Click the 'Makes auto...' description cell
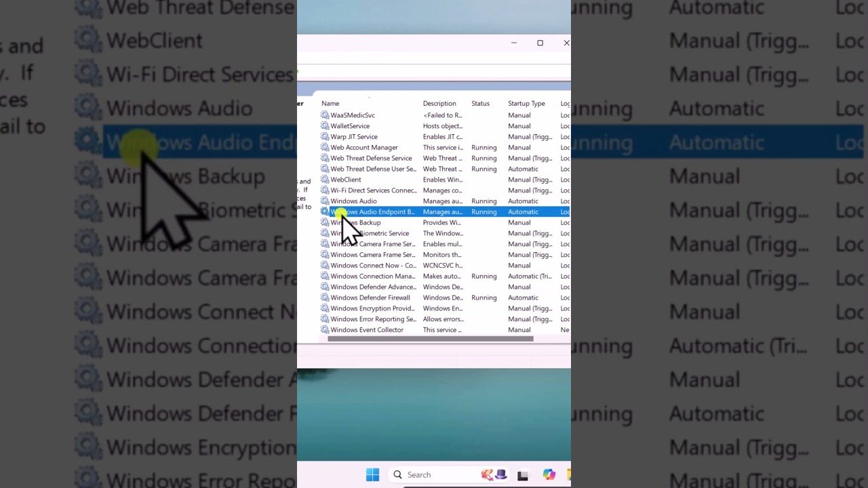The width and height of the screenshot is (868, 488). 441,277
